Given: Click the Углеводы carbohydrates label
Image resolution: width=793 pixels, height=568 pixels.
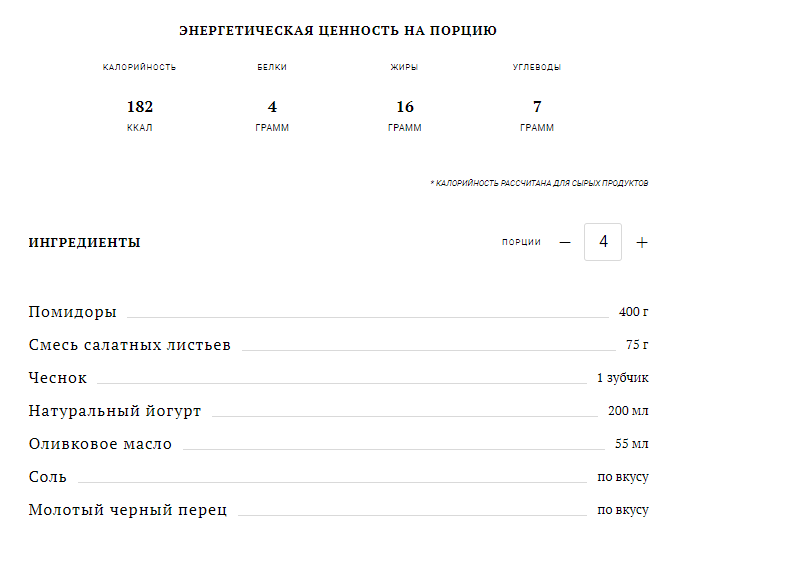Looking at the screenshot, I should [537, 67].
